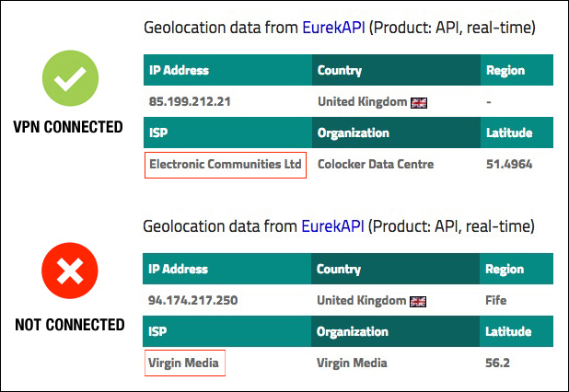Viewport: 569px width, 392px height.
Task: Click the latitude value 56.2
Action: pyautogui.click(x=499, y=363)
